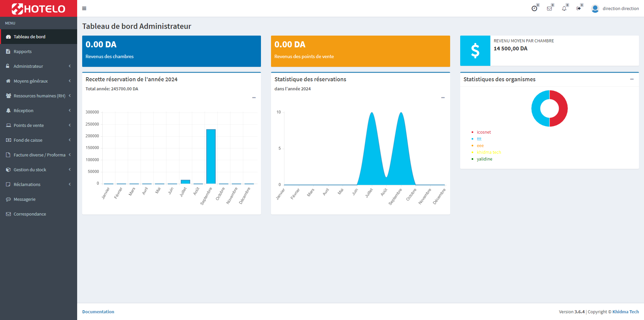The width and height of the screenshot is (644, 320).
Task: Open the envelope messages icon
Action: pos(549,9)
